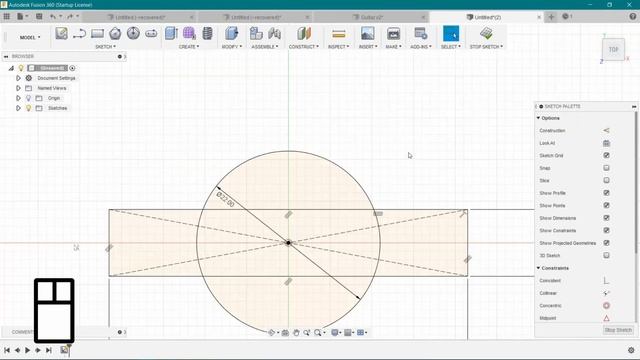Enable the Slice checkbox
Image resolution: width=640 pixels, height=360 pixels.
[x=606, y=180]
